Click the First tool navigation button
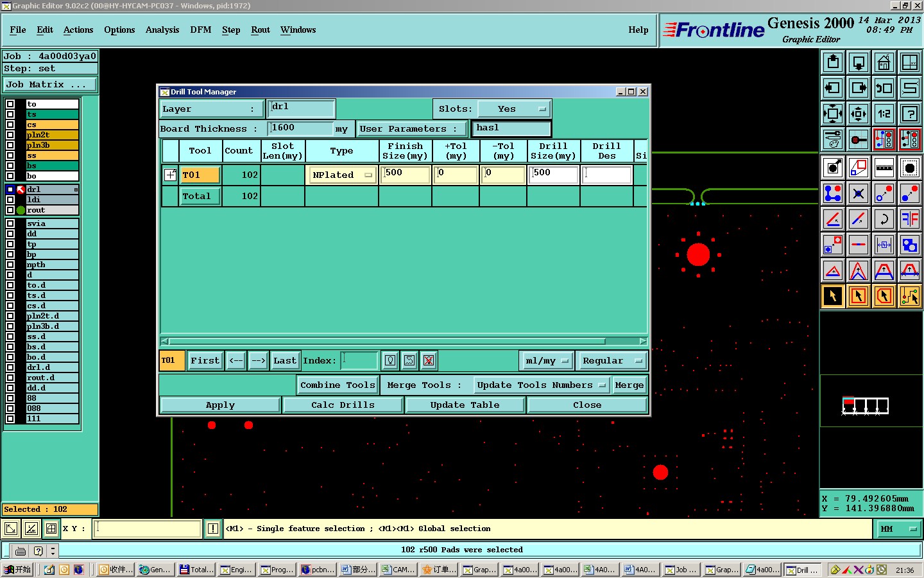Screen dimensions: 924x578 tap(205, 360)
